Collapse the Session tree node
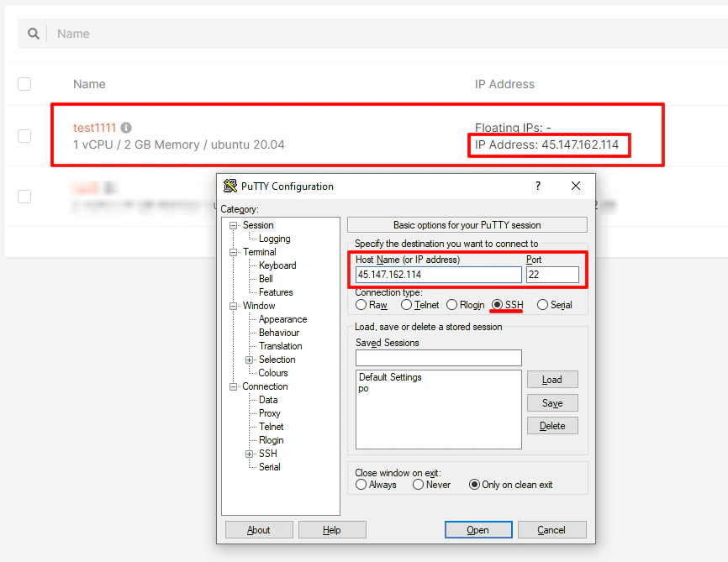 pos(233,225)
